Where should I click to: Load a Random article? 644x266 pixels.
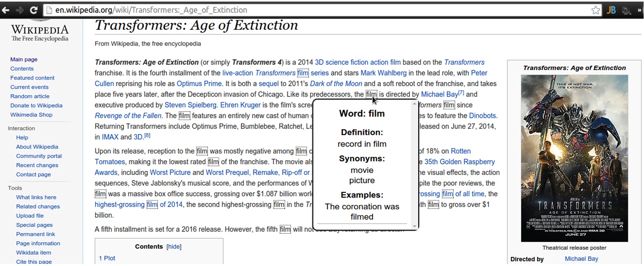coord(30,96)
